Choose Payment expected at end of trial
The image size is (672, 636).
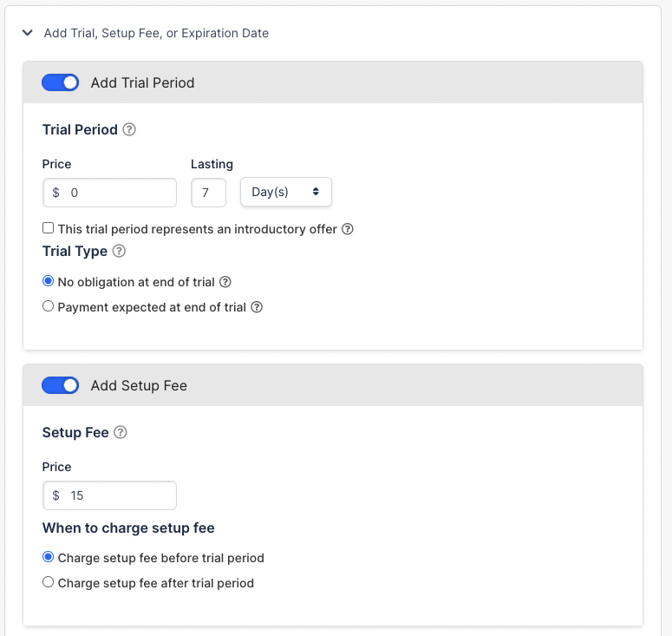48,306
